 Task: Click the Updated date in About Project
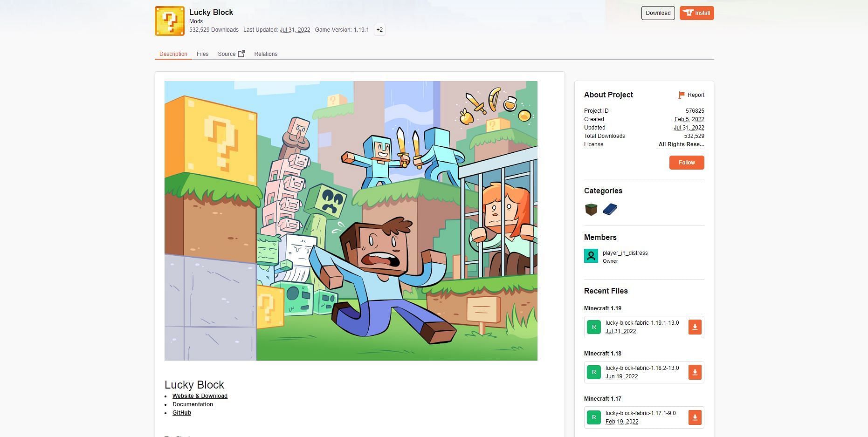689,128
